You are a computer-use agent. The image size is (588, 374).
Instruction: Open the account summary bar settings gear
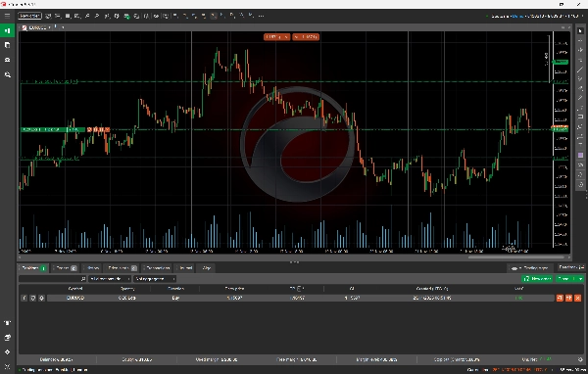pos(581,359)
